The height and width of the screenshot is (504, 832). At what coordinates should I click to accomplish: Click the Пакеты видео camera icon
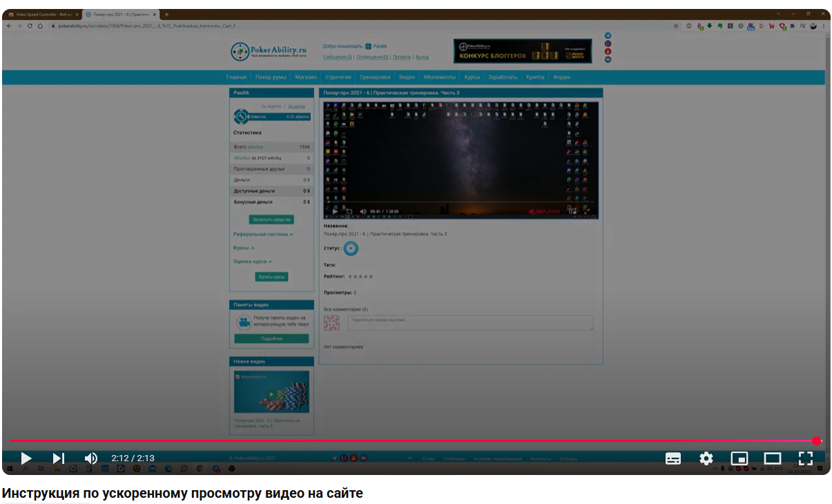pyautogui.click(x=243, y=322)
